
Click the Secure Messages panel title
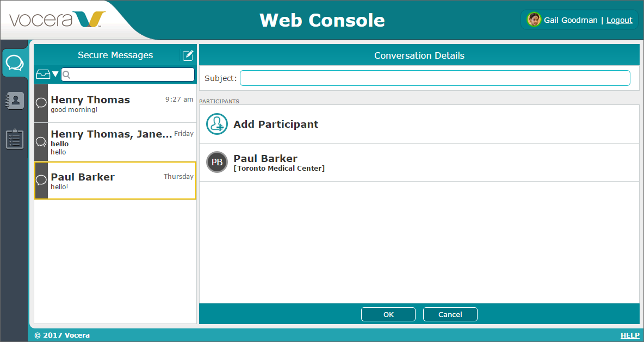[115, 55]
